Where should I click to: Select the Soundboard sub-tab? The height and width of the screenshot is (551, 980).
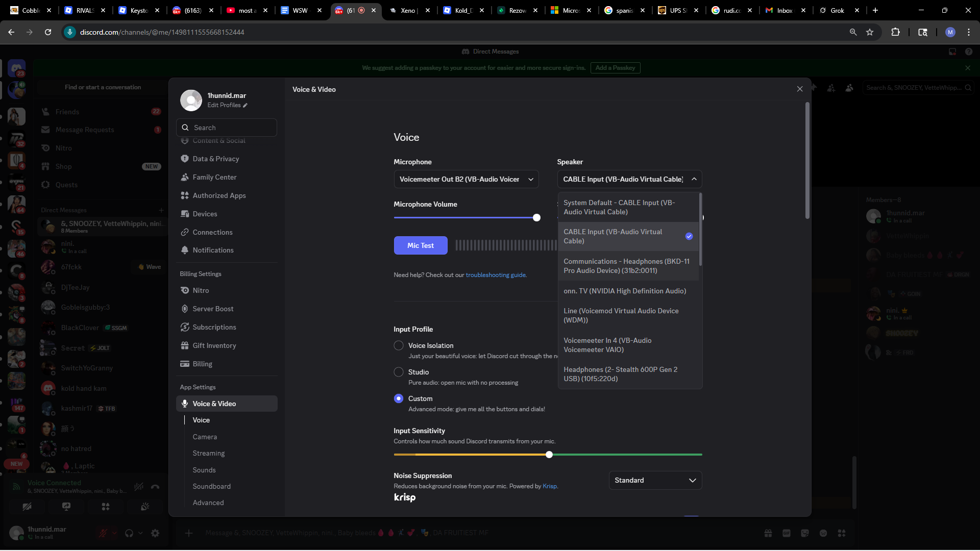click(211, 486)
